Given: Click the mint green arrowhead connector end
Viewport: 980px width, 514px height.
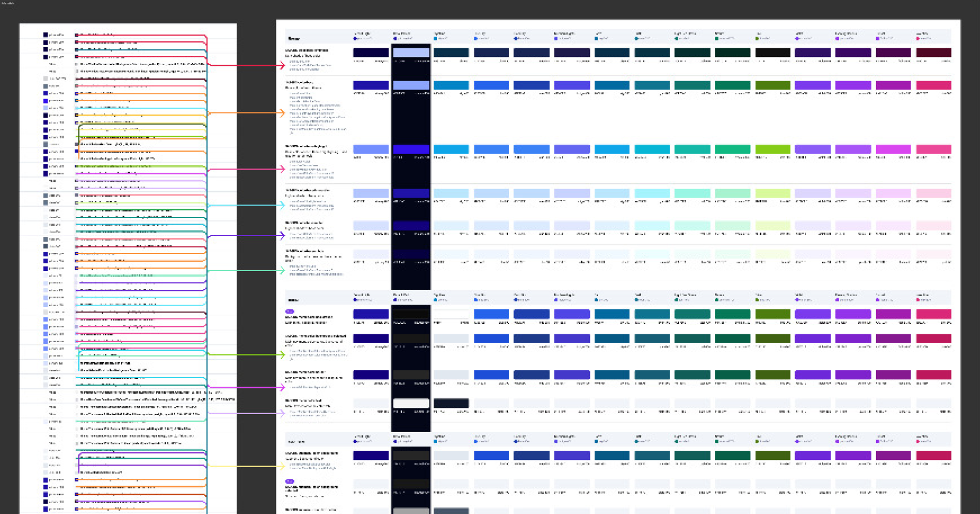Looking at the screenshot, I should pyautogui.click(x=282, y=270).
